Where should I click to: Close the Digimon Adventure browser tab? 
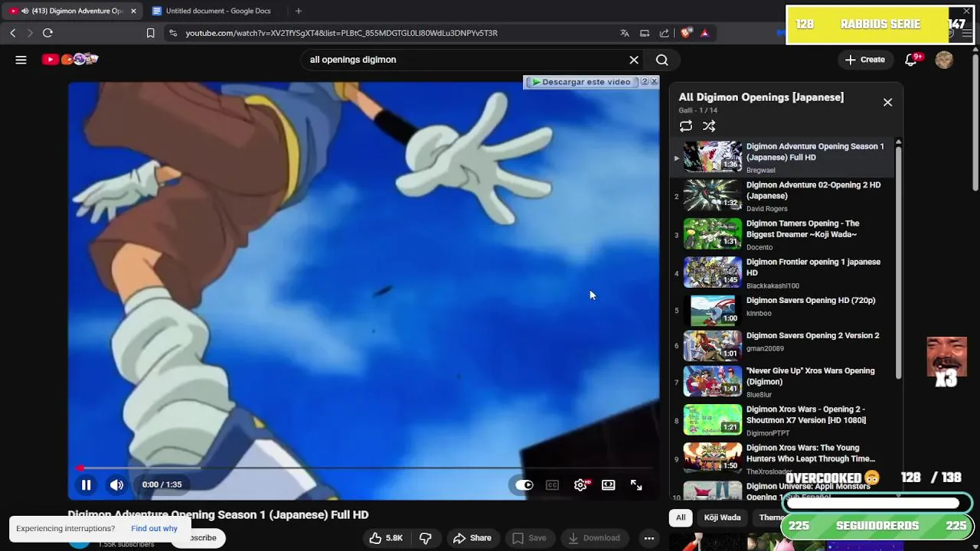pos(134,11)
